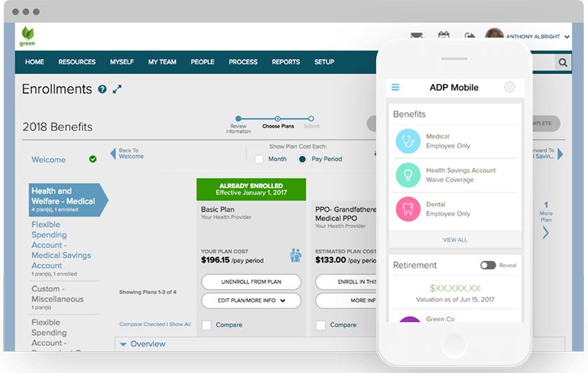588x373 pixels.
Task: Click the More Plan right chevron
Action: click(545, 233)
